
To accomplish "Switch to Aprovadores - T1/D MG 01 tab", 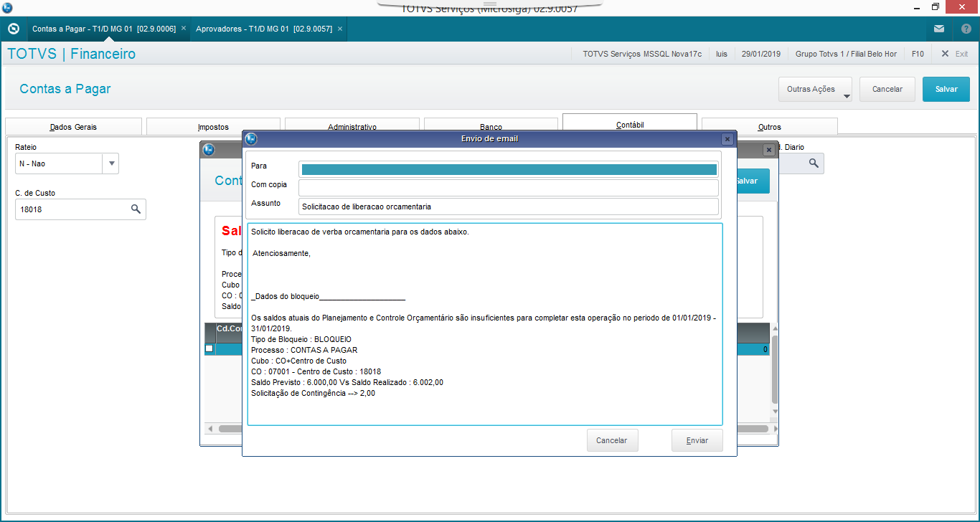I will (264, 29).
